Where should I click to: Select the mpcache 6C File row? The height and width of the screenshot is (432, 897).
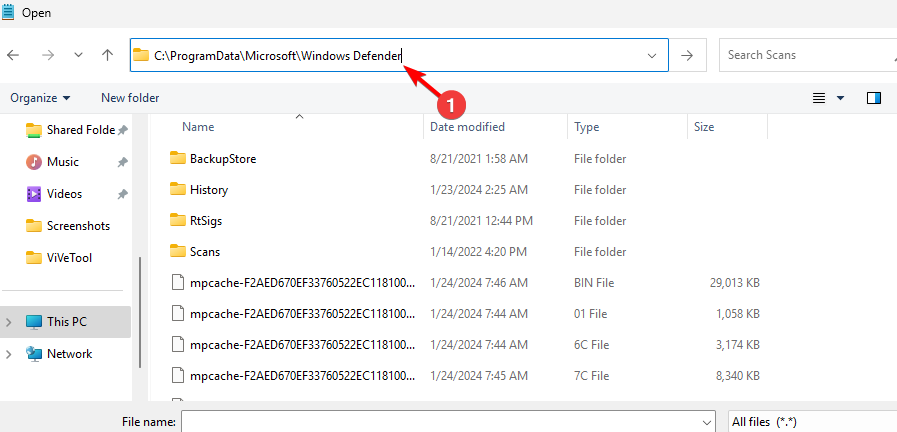(468, 344)
